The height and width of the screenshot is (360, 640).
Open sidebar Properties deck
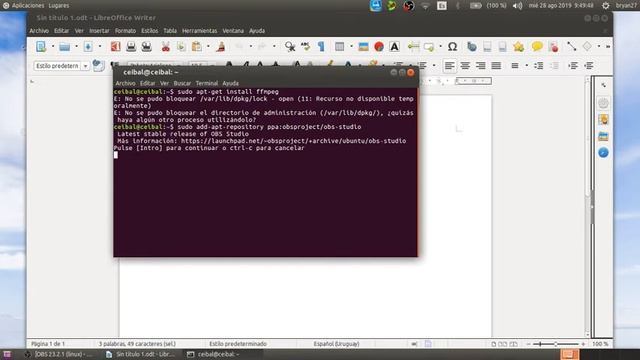pos(603,103)
